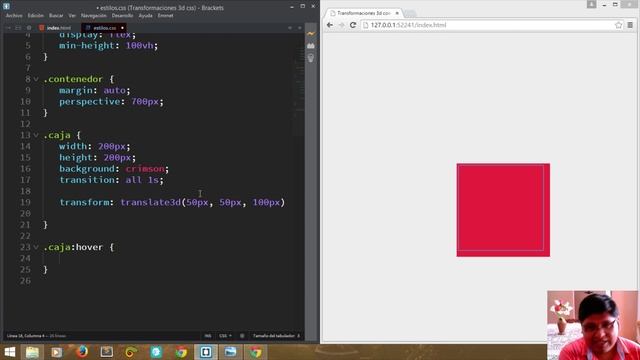
Task: Open the Windows Start button
Action: (10, 352)
